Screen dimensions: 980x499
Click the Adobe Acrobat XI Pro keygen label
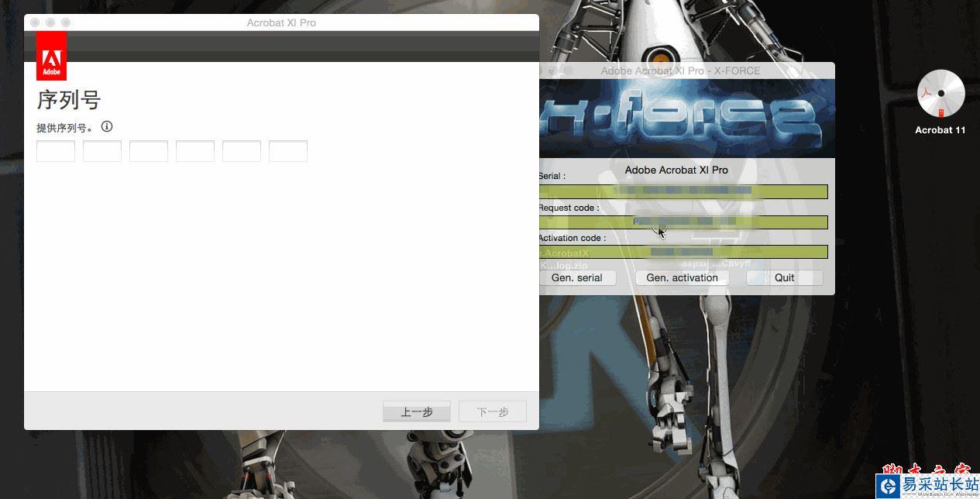coord(676,170)
